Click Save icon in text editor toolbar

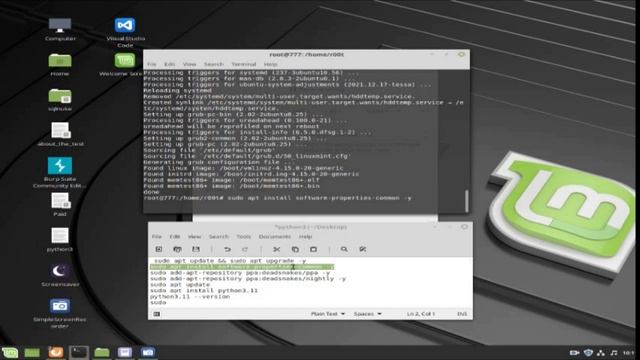[196, 249]
